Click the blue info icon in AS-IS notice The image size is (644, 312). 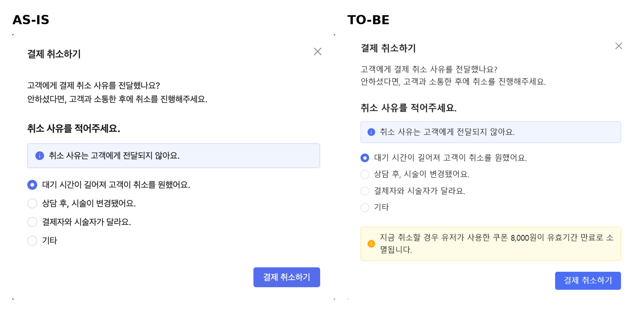pyautogui.click(x=40, y=156)
